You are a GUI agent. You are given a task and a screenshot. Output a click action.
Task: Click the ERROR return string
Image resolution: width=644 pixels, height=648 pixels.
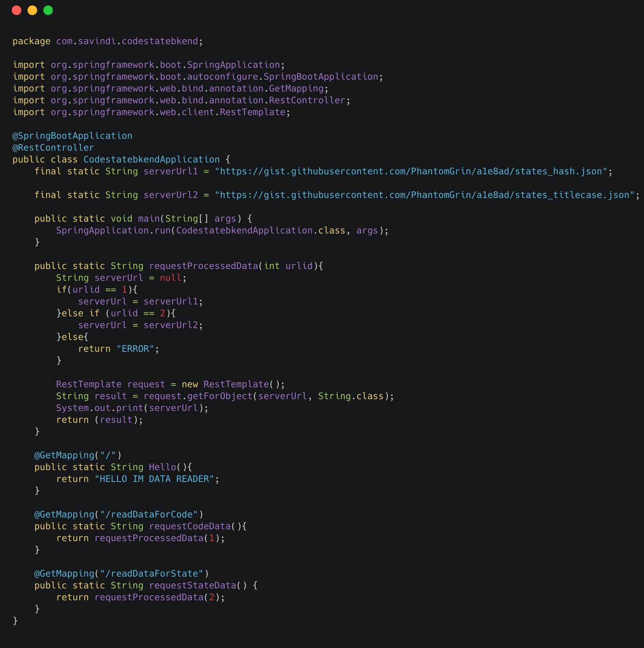[x=136, y=348]
